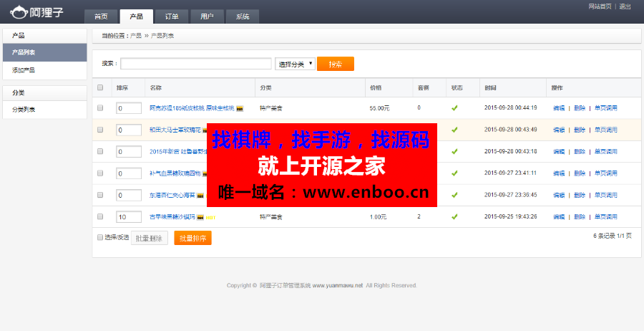Open product link 阿克苏温185纸皮核桃 原味生核桃
The width and height of the screenshot is (644, 331).
click(x=192, y=108)
